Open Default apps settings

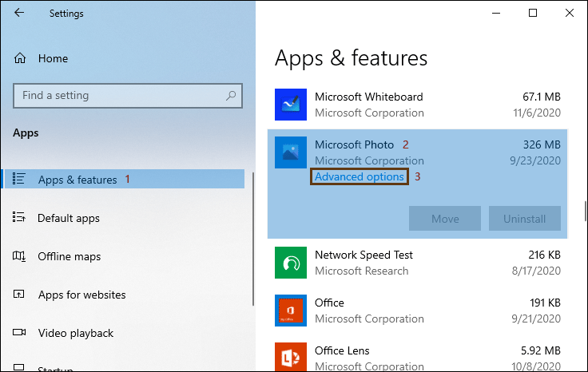point(69,218)
